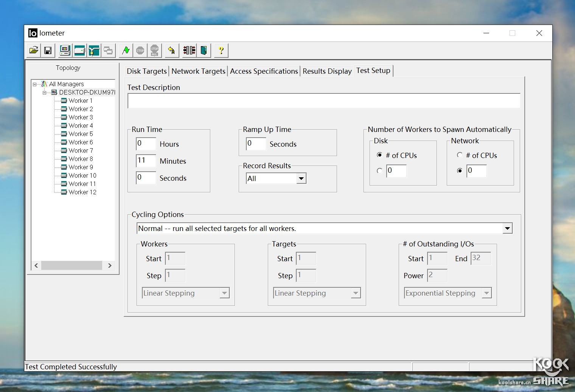Open About Iometer with question mark icon
The height and width of the screenshot is (392, 575).
click(x=221, y=50)
